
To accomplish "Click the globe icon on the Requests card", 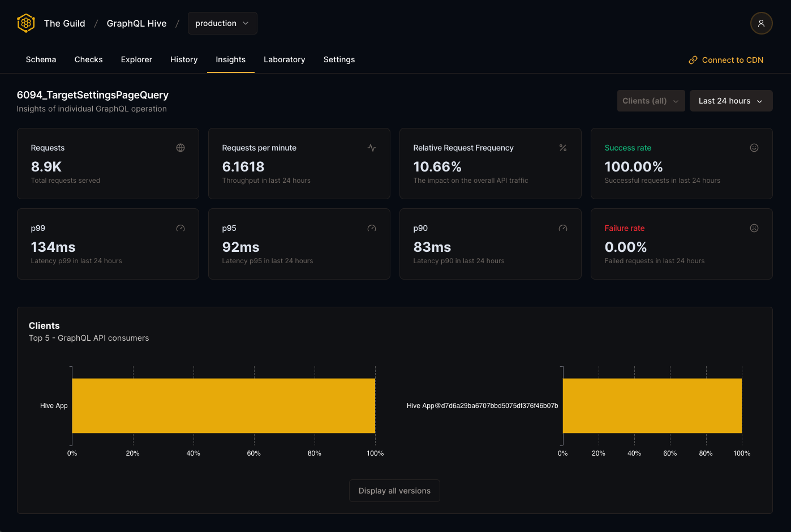I will point(180,147).
